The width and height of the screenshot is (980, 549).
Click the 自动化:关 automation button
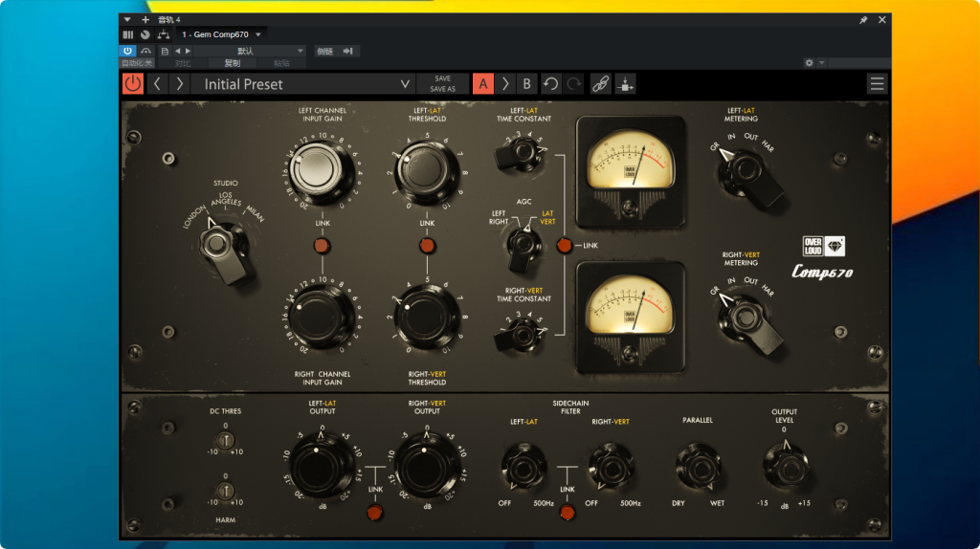137,63
